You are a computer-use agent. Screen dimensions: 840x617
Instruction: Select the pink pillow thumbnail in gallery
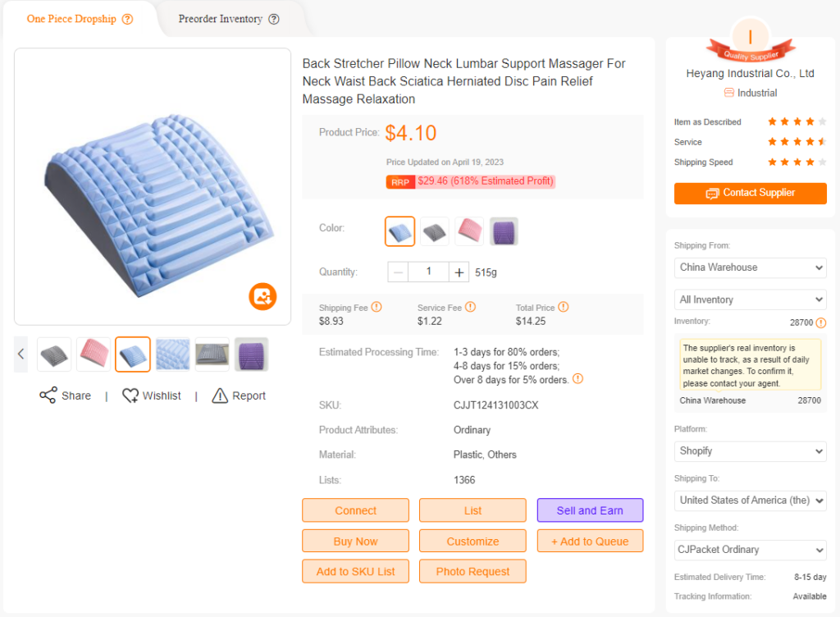coord(94,354)
